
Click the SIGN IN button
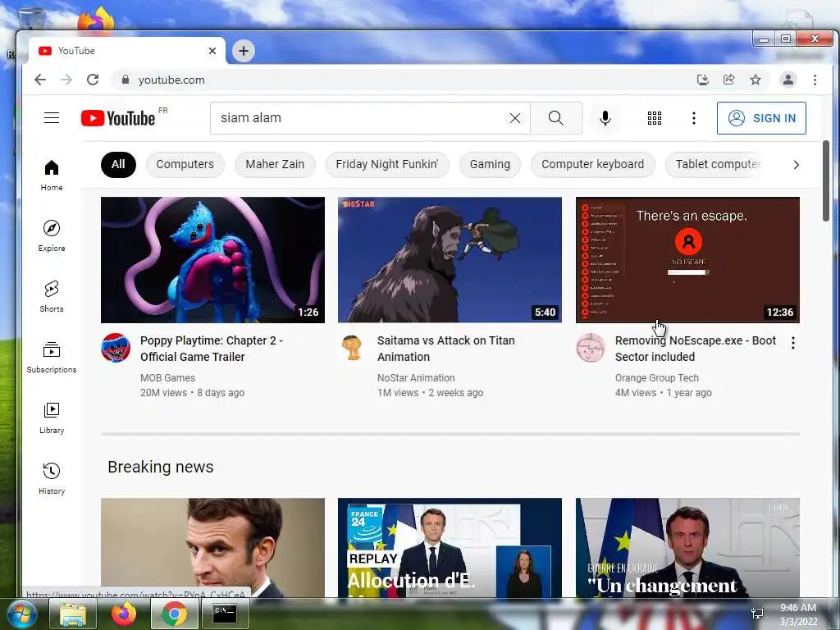click(761, 118)
